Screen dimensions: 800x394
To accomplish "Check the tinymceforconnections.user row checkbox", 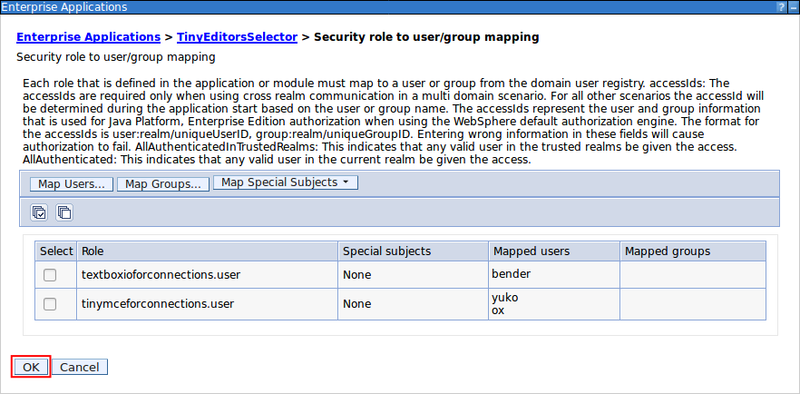I will (49, 304).
